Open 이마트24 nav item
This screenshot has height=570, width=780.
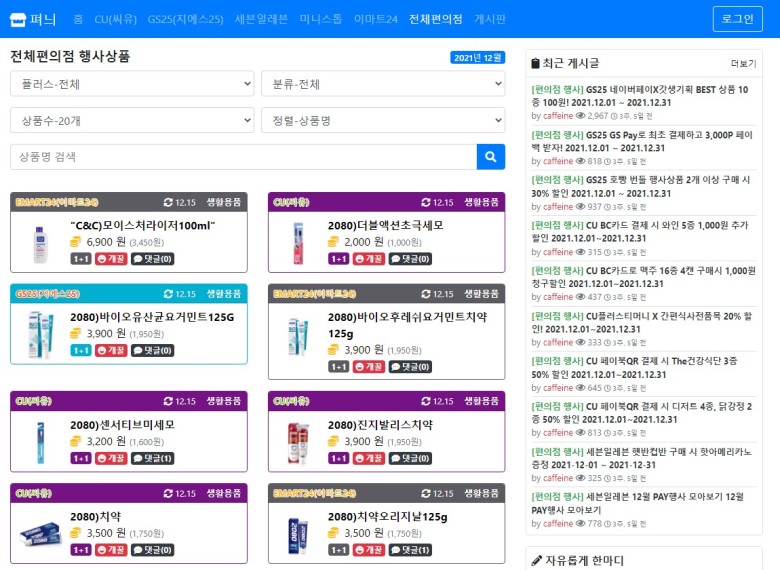click(x=376, y=19)
